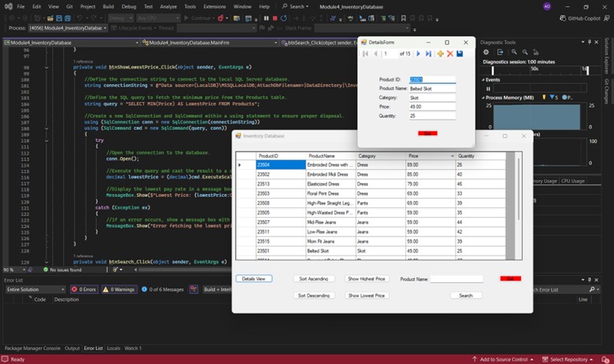Click Details View button

[x=253, y=279]
